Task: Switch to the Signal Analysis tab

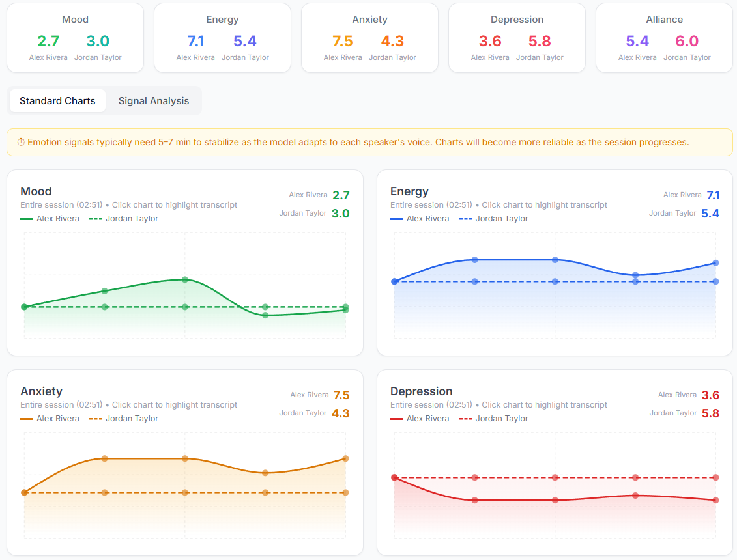Action: (152, 100)
